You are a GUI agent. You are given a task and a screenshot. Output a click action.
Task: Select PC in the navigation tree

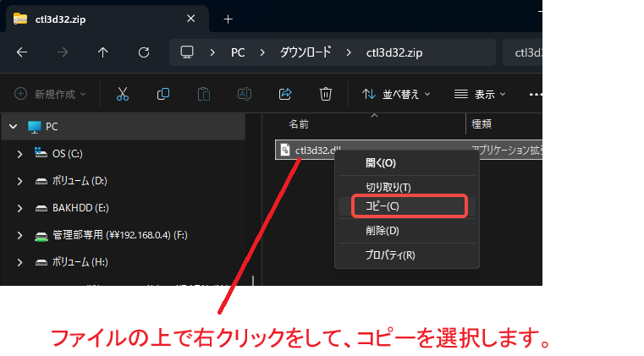(124, 127)
